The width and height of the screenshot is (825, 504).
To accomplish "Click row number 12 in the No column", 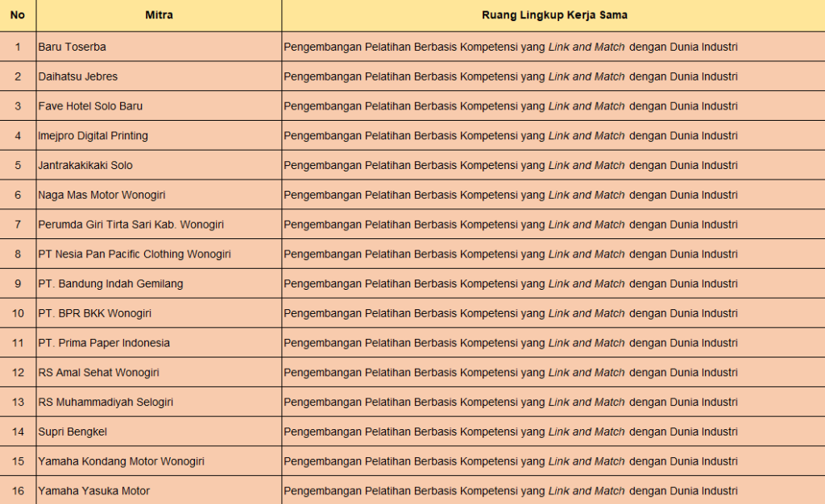I will (18, 373).
